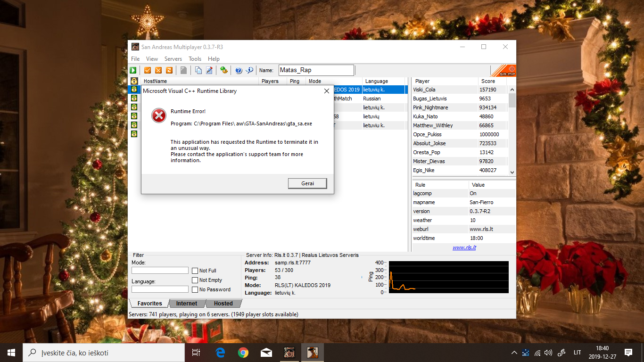Open the Mail app on the taskbar
This screenshot has width=644, height=362.
click(266, 352)
